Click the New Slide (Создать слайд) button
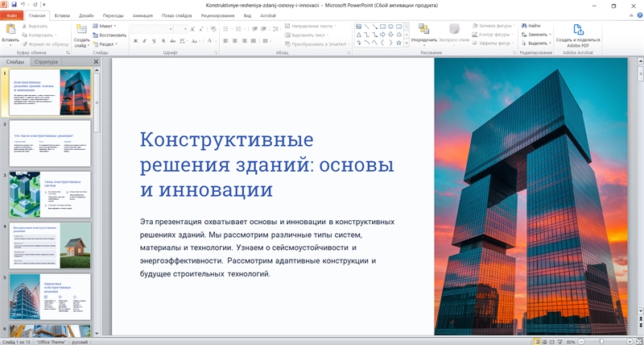Image resolution: width=644 pixels, height=345 pixels. pyautogui.click(x=82, y=35)
